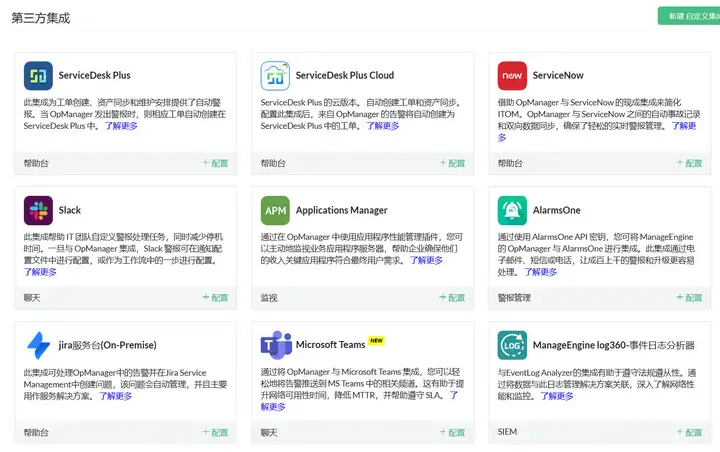Open 了解更多 link in jira card
Screen dimensions: 720x452
(116, 396)
